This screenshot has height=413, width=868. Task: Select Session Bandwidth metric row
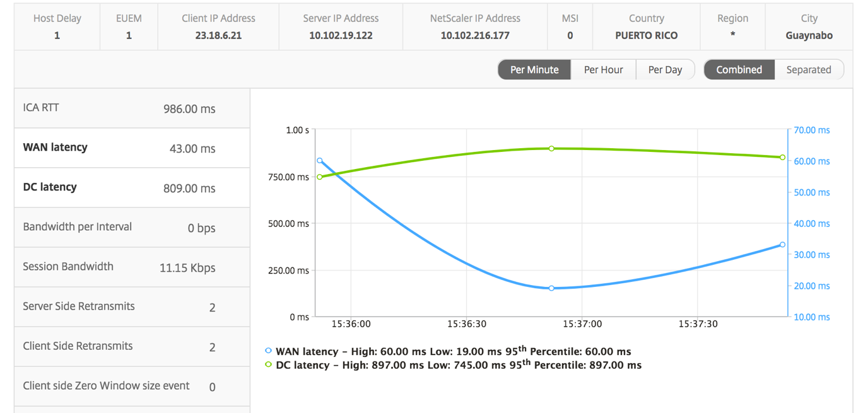coord(132,267)
